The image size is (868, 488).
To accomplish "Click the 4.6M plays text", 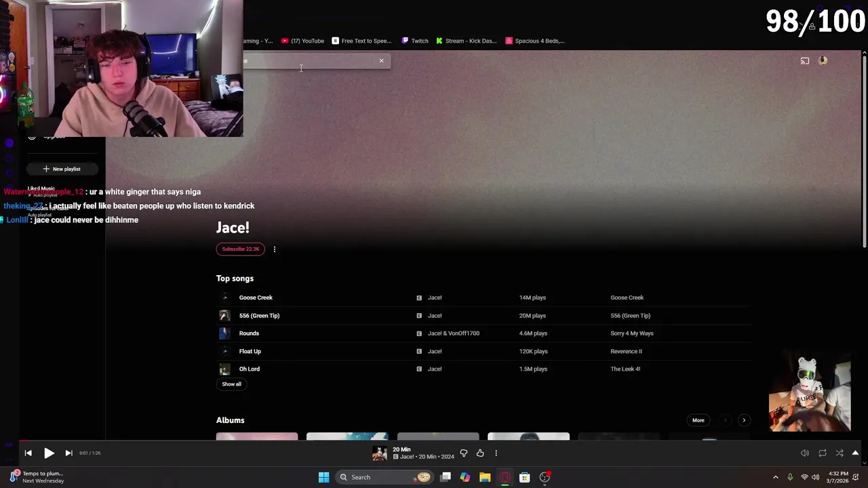I will tap(532, 333).
